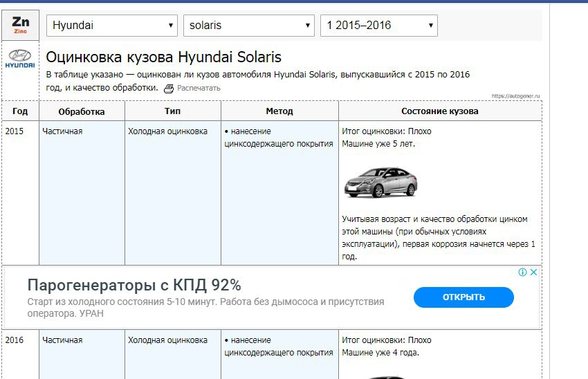Click the method text 'нанесение цинксодержащего покрытия' in the 2015 row
Image resolution: width=588 pixels, height=379 pixels.
(x=279, y=138)
